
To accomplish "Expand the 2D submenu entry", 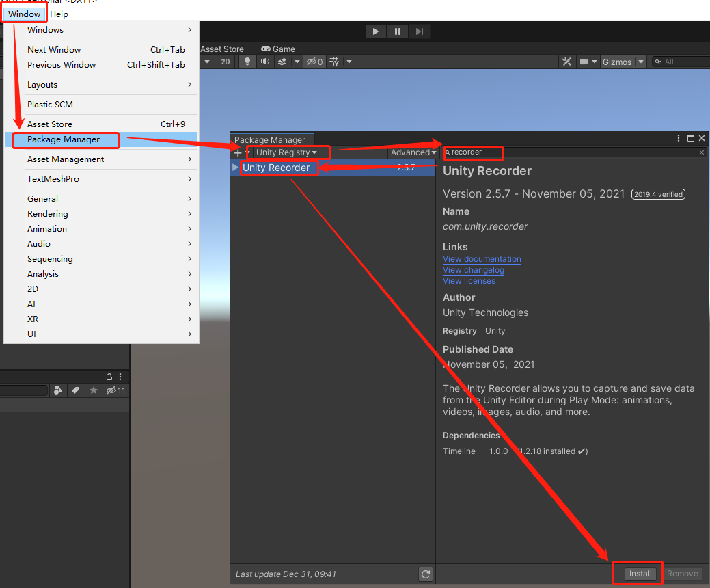I will 101,289.
